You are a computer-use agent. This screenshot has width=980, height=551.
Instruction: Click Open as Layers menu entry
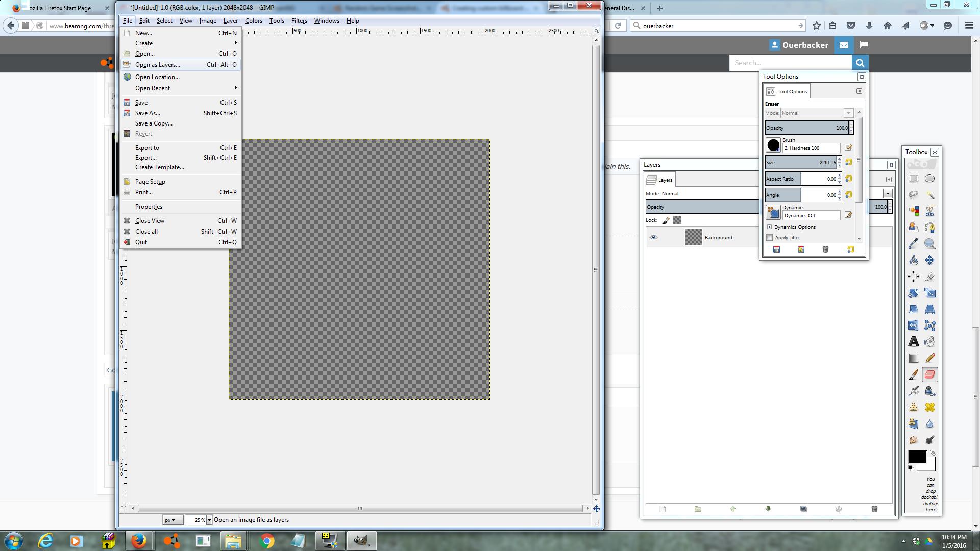[x=181, y=65]
